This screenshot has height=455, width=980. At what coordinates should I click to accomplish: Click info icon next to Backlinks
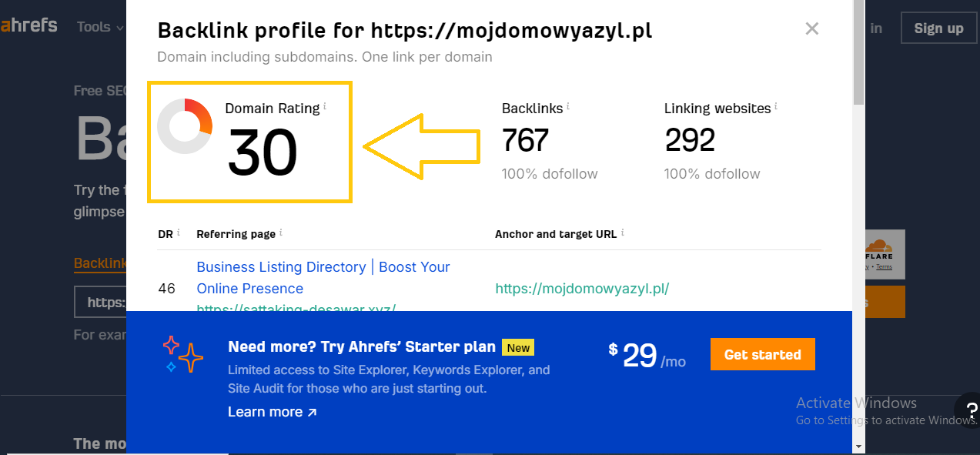click(568, 106)
